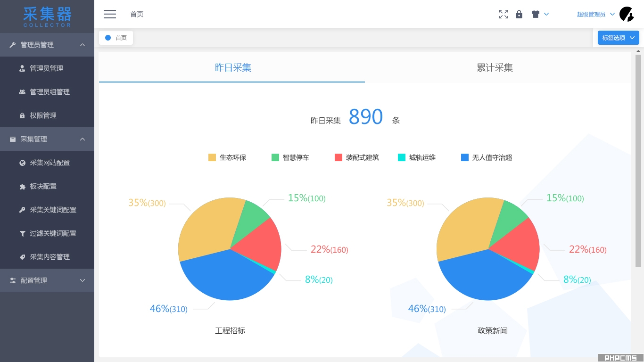Click the scrollbar up arrow

point(639,50)
